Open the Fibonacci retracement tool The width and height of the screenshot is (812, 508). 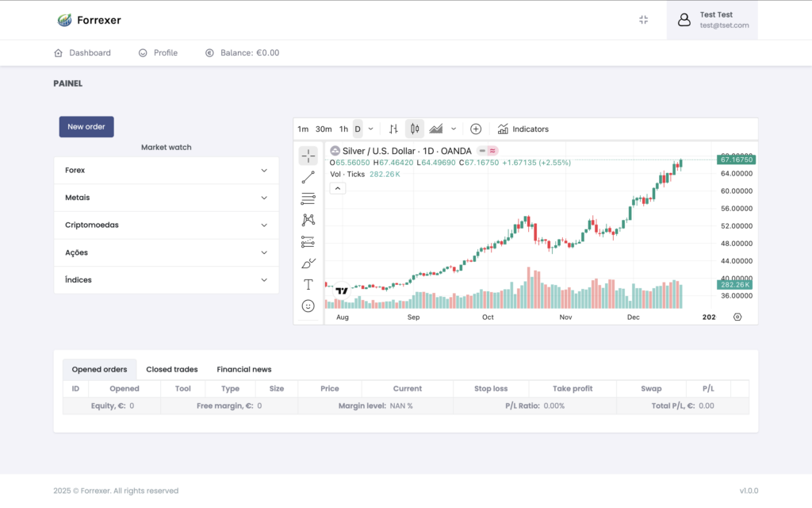click(308, 198)
